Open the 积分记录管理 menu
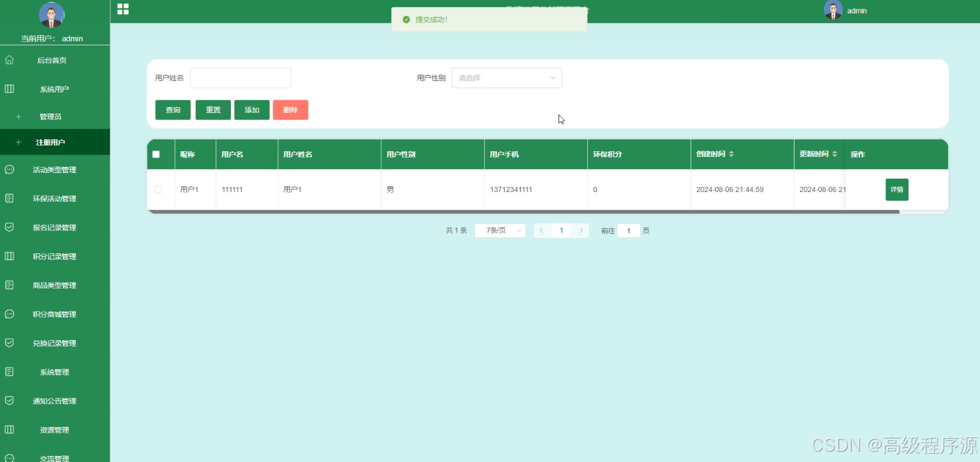The width and height of the screenshot is (980, 462). 54,257
